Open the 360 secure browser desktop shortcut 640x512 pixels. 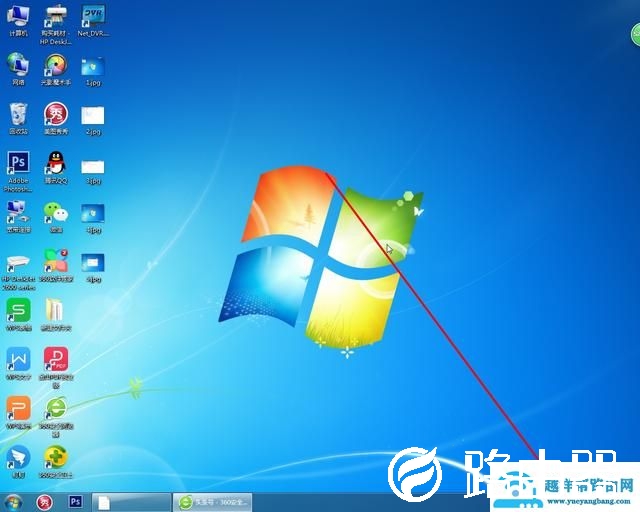56,416
